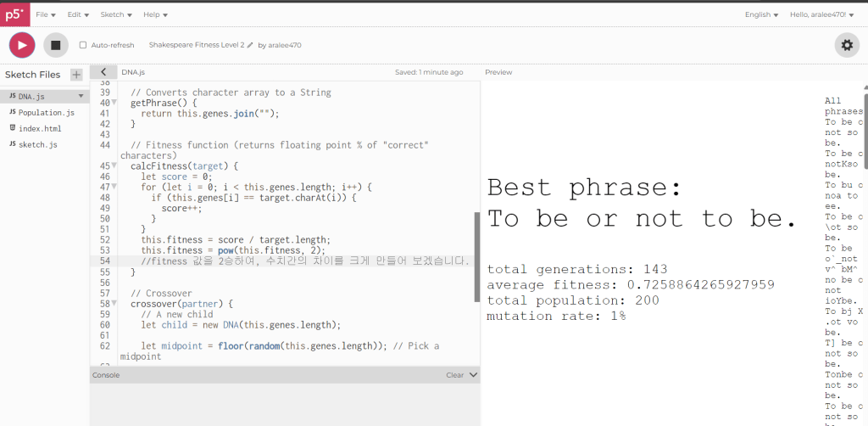Viewport: 868px width, 426px height.
Task: Open the settings gear icon
Action: pyautogui.click(x=846, y=45)
